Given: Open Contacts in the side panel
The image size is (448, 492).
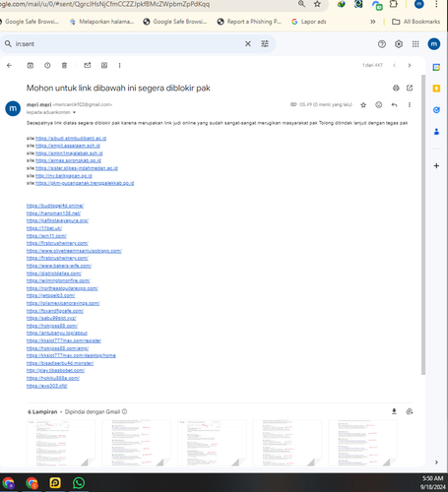Looking at the screenshot, I should tap(436, 132).
